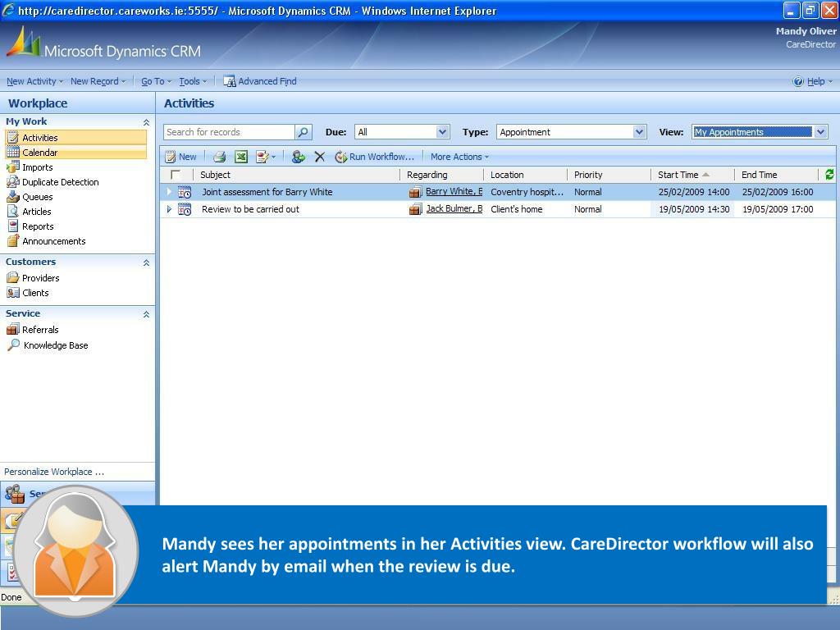Click the '25/02/2009 16:00' end time cell
The width and height of the screenshot is (840, 630).
coord(778,192)
